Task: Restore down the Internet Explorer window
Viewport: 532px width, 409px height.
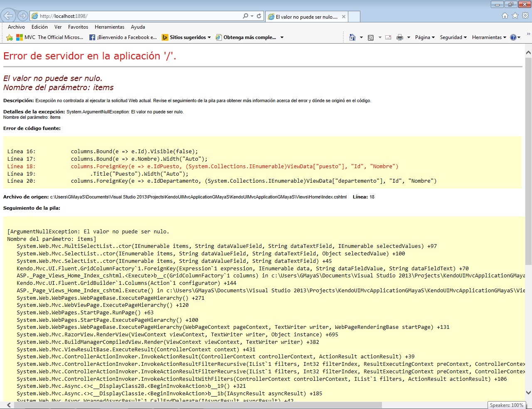Action: point(510,5)
